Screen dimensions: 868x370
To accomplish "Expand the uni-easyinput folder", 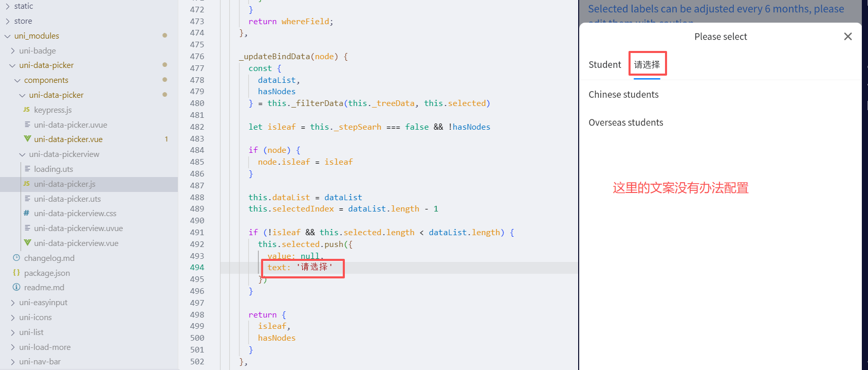I will pyautogui.click(x=12, y=303).
